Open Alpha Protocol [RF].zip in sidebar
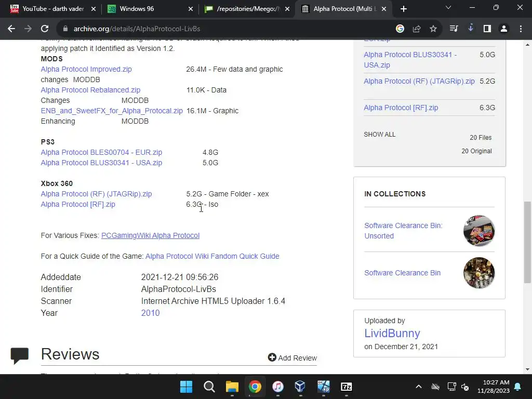This screenshot has height=399, width=532. (401, 108)
